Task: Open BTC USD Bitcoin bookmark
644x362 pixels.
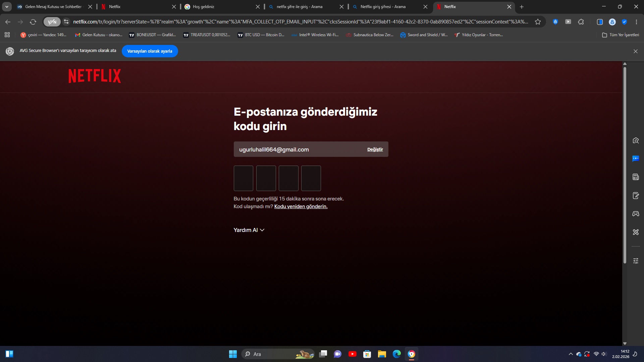Action: (x=261, y=35)
